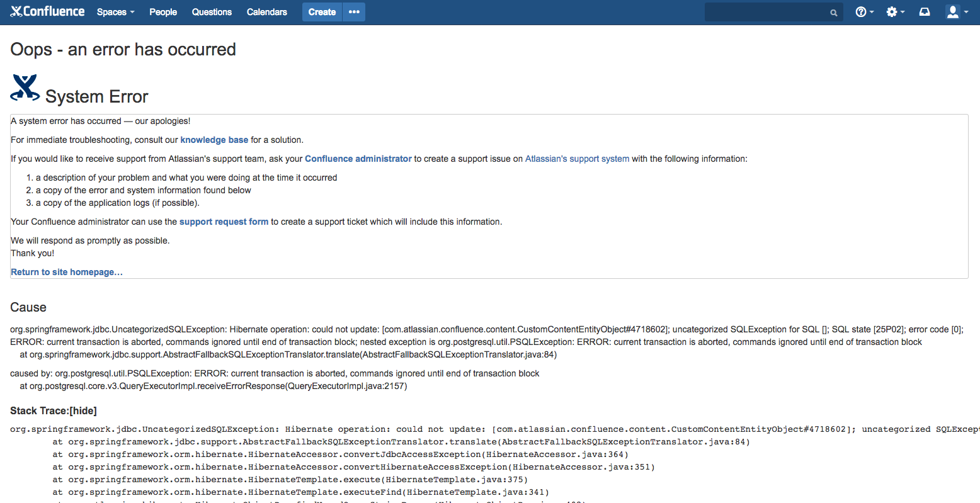Screen dimensions: 980x503
Task: Click 'a copy of the application logs (if possible).' item
Action: click(117, 203)
